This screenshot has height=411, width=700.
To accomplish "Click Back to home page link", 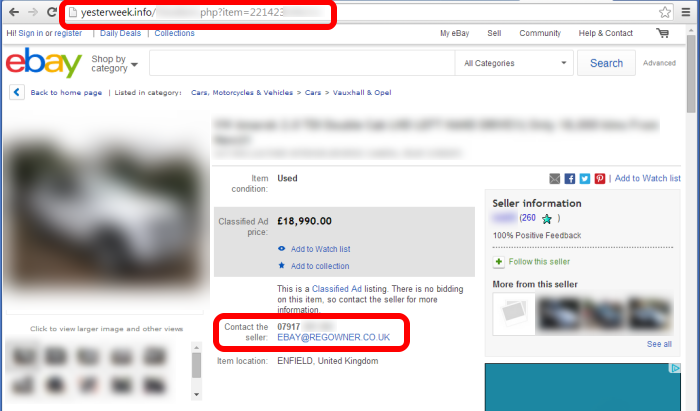I will [66, 92].
